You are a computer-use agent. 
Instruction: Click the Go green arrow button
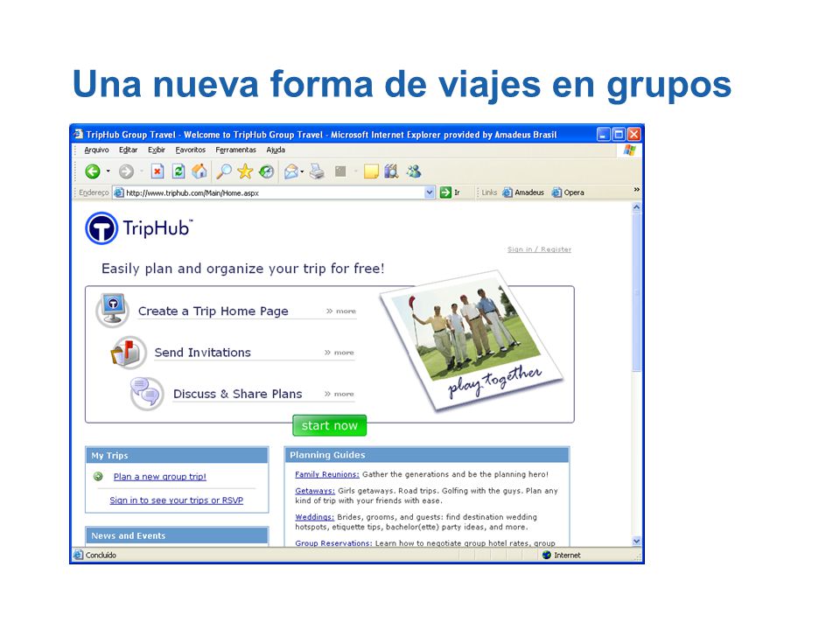point(445,192)
